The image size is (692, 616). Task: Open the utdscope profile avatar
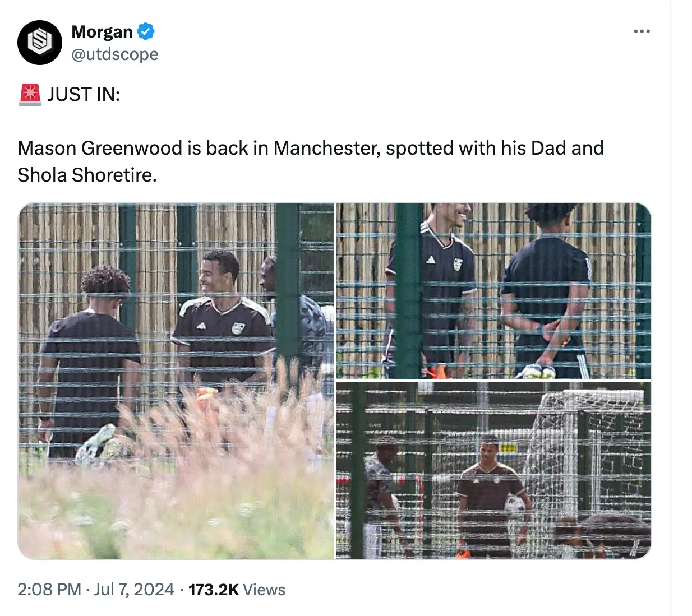[x=39, y=43]
